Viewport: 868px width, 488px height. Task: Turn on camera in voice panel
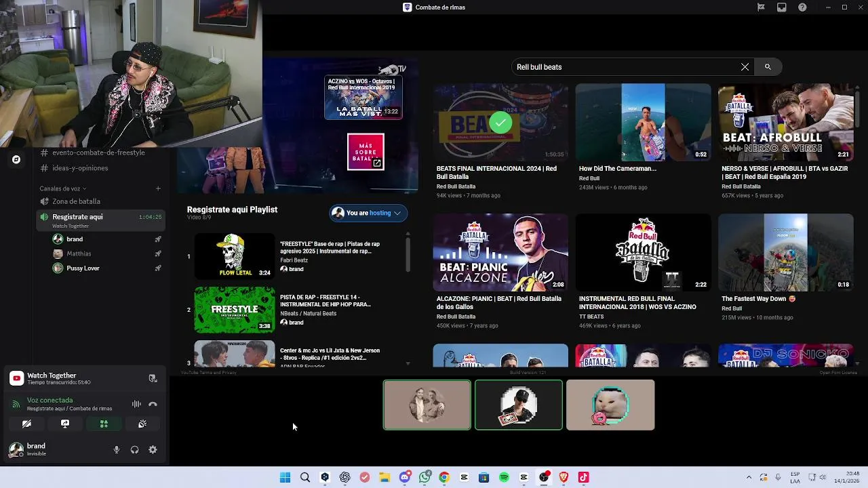click(x=26, y=424)
